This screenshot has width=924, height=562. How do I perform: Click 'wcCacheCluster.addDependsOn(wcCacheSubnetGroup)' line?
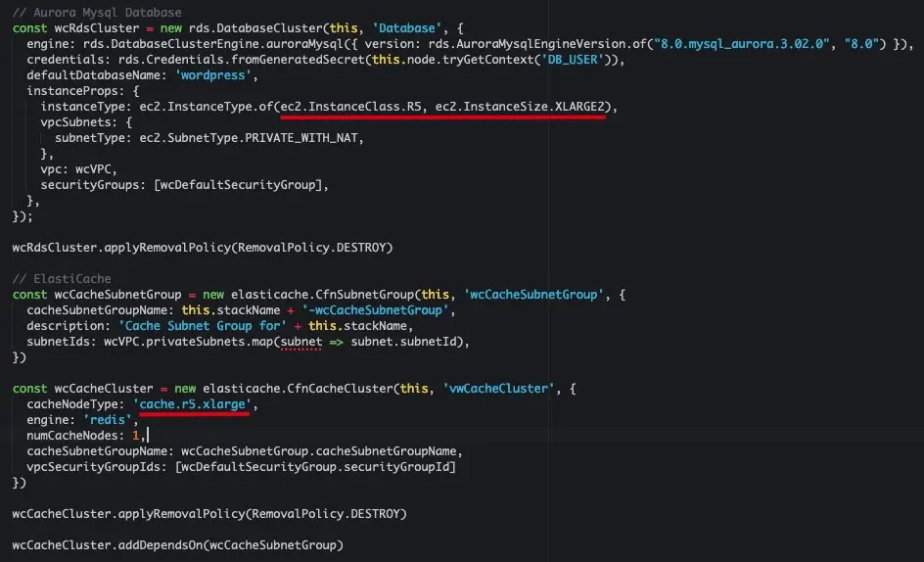(x=178, y=545)
